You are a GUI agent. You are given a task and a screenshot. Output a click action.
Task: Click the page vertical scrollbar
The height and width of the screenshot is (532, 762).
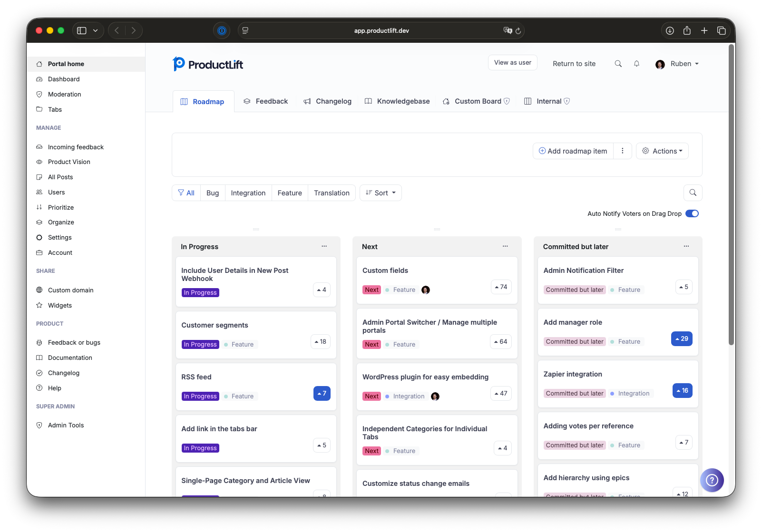pyautogui.click(x=732, y=195)
